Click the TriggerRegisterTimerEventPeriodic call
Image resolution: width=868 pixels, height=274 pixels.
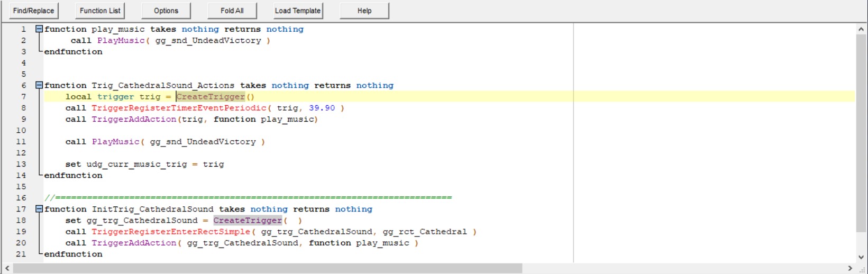pyautogui.click(x=179, y=108)
